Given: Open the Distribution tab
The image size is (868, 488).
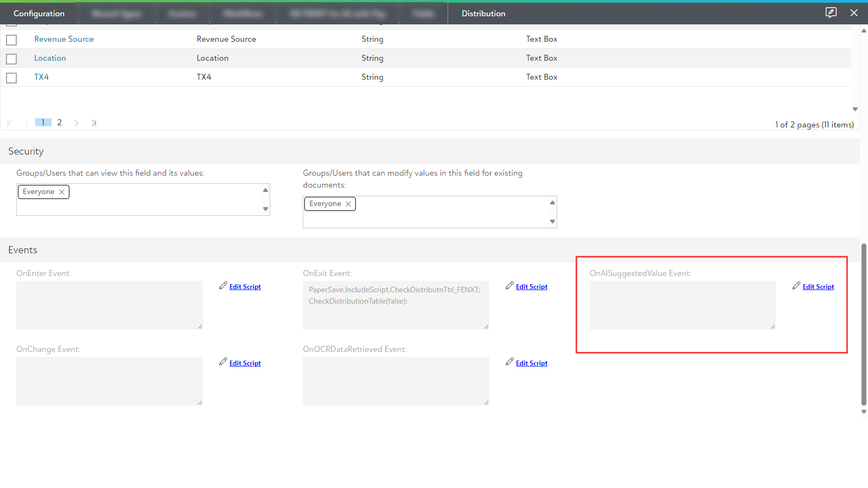Looking at the screenshot, I should (x=483, y=14).
